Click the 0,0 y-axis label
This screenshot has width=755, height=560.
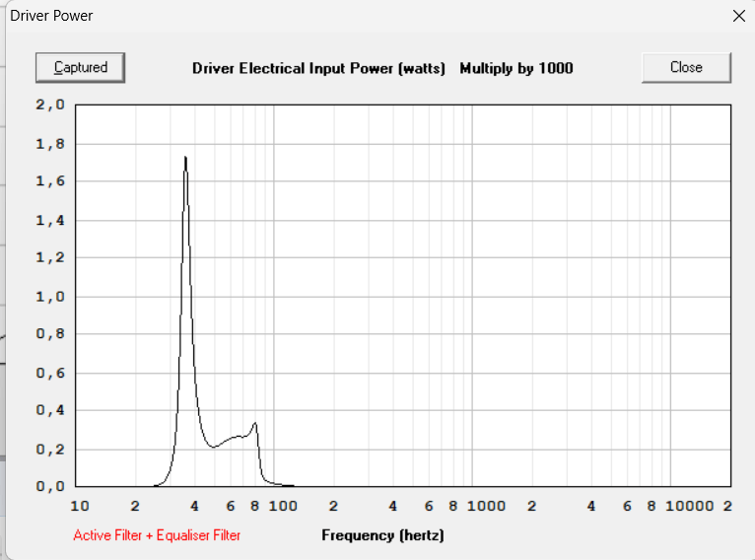tap(50, 486)
